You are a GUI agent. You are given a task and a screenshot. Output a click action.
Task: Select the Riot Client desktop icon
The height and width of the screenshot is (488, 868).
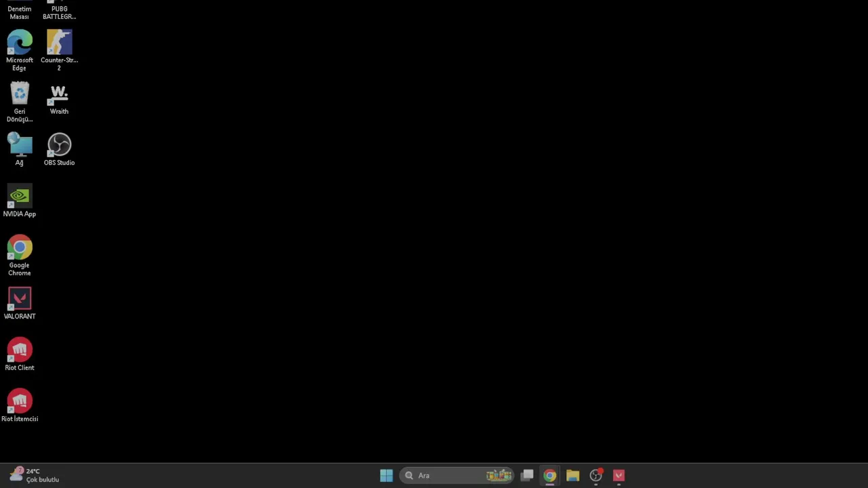[19, 354]
